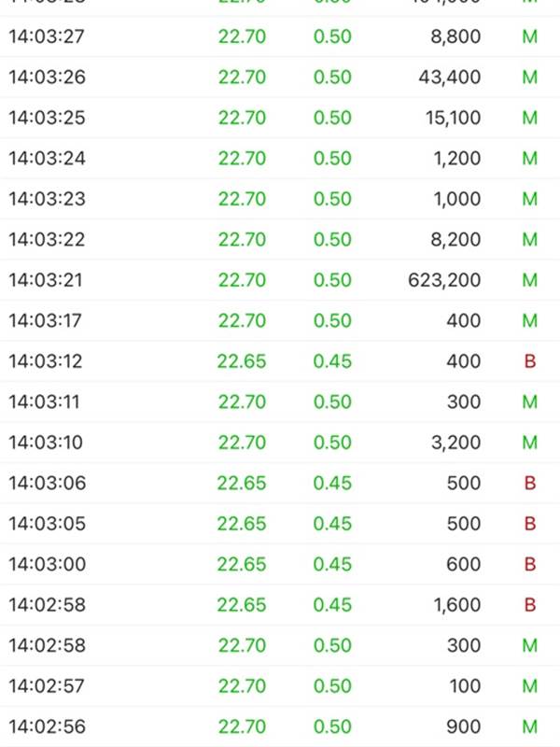Screen dimensions: 560x747
Task: Tap the 14:03:11 trade row
Action: [280, 402]
